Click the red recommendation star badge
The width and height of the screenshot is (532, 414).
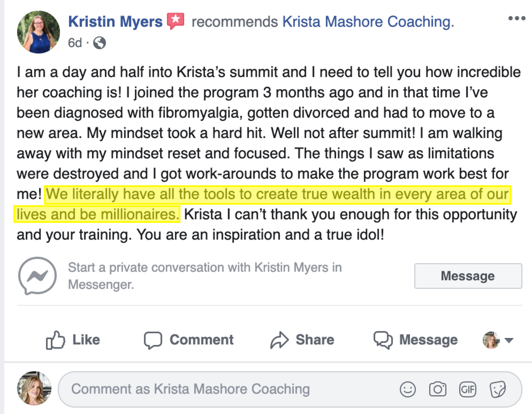pos(176,21)
